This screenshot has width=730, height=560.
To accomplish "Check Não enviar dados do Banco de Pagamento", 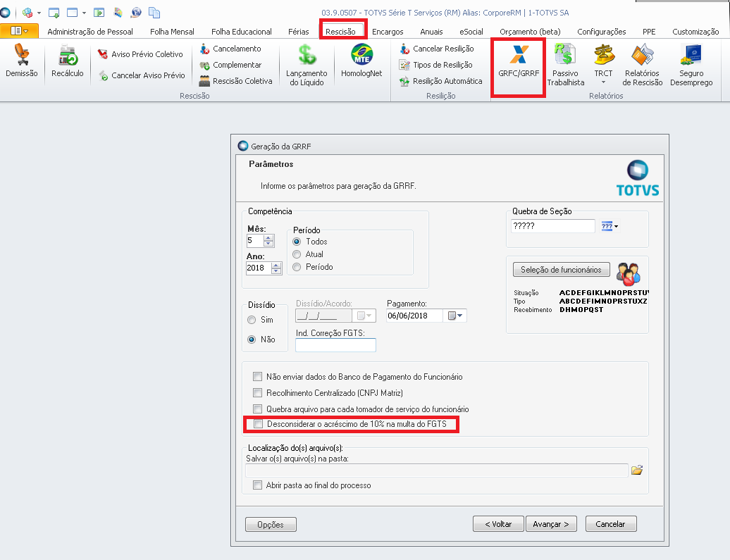I will pyautogui.click(x=257, y=376).
